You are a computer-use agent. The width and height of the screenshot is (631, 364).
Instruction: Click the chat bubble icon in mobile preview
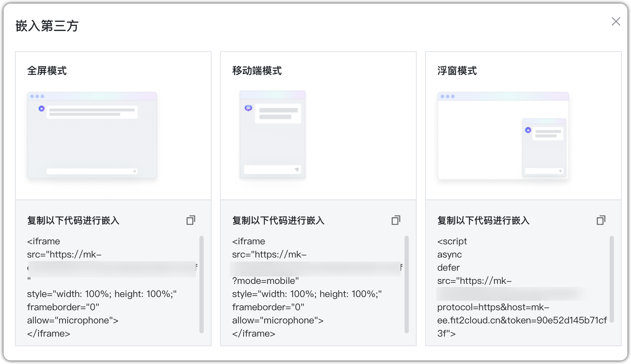[x=249, y=107]
